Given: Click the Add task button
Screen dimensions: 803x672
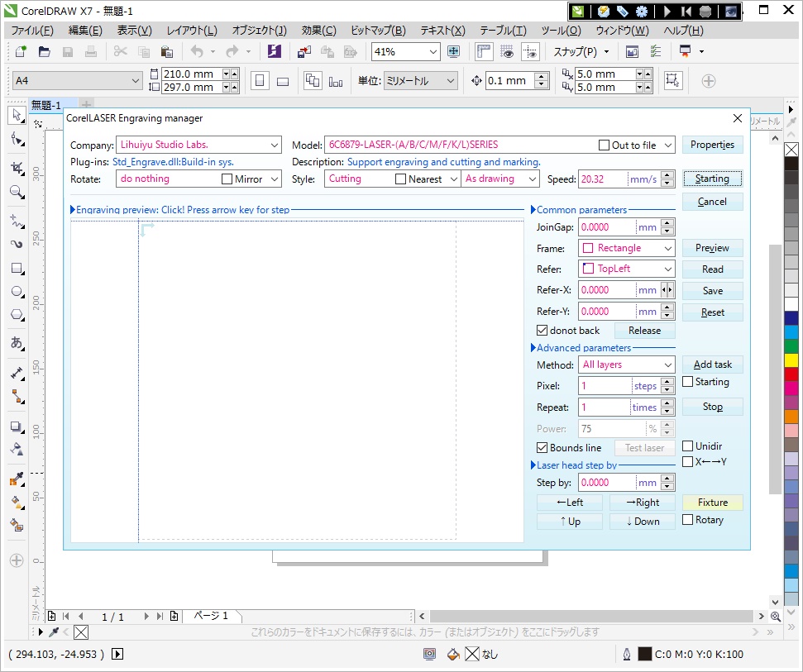Looking at the screenshot, I should (712, 365).
